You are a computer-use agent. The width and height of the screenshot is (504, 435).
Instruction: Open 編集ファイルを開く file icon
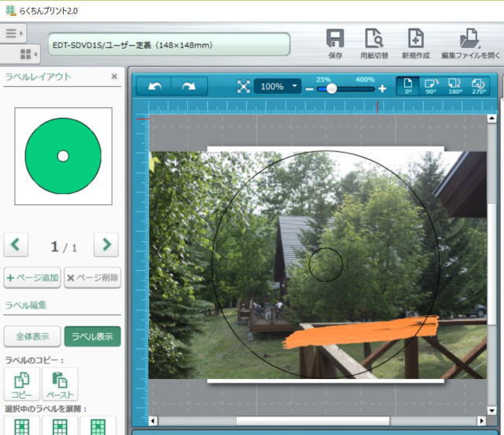pos(470,39)
